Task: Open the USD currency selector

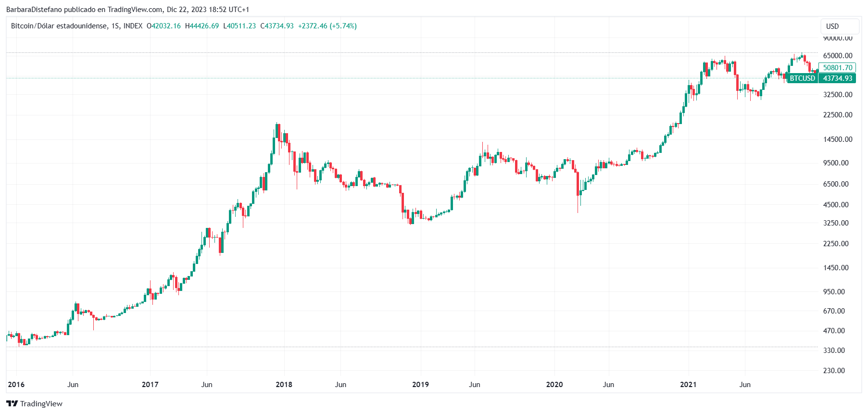Action: pos(840,26)
